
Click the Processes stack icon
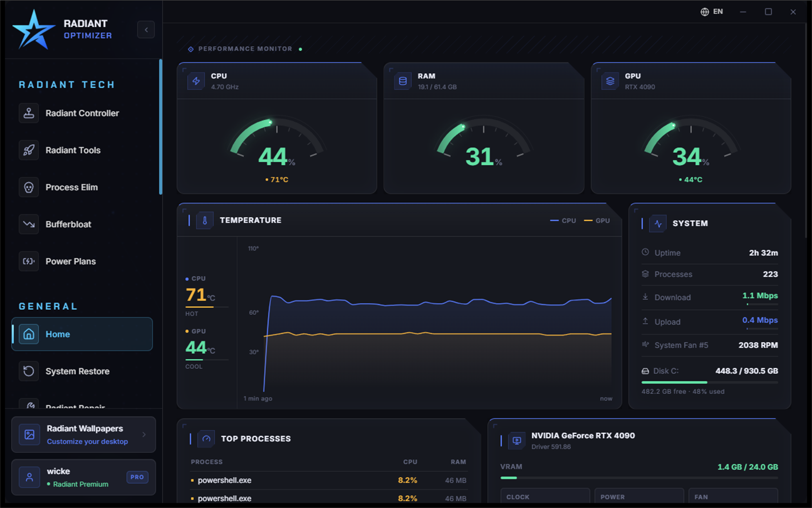[x=645, y=274]
